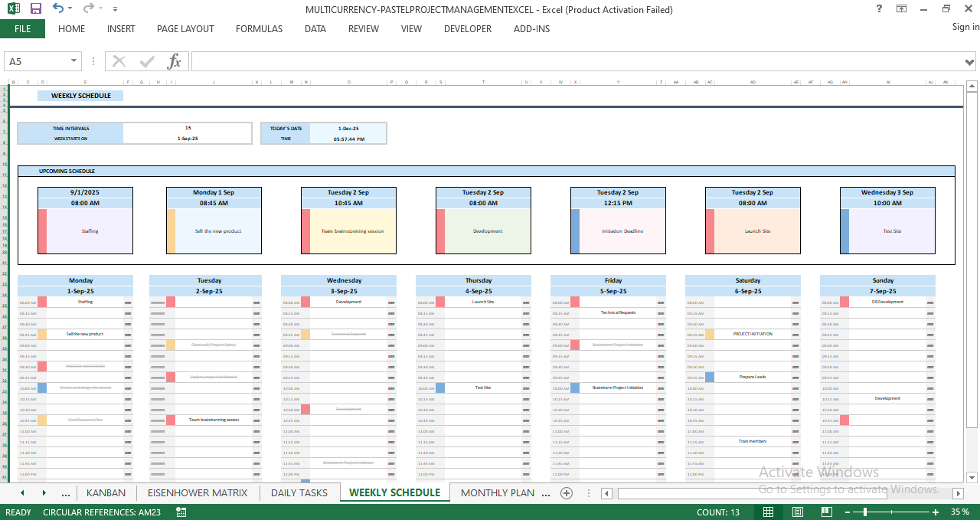Save the workbook with the floppy icon

click(35, 9)
